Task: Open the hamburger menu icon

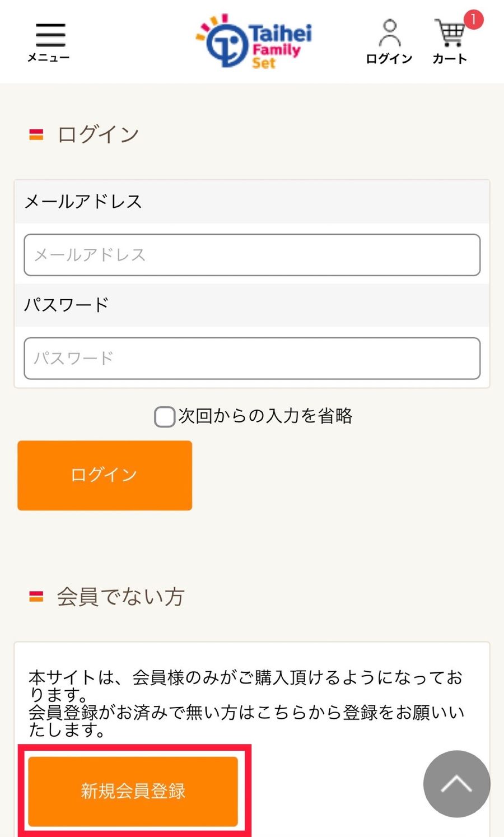Action: (x=50, y=35)
